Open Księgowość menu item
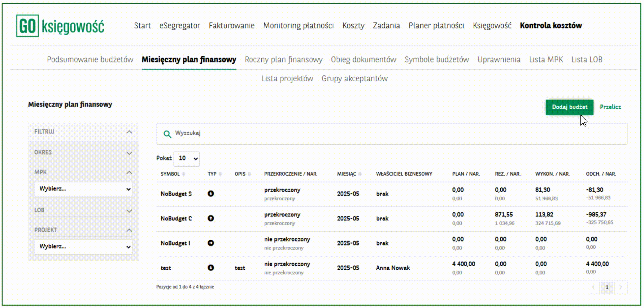Viewport: 644px width, 308px height. (492, 26)
